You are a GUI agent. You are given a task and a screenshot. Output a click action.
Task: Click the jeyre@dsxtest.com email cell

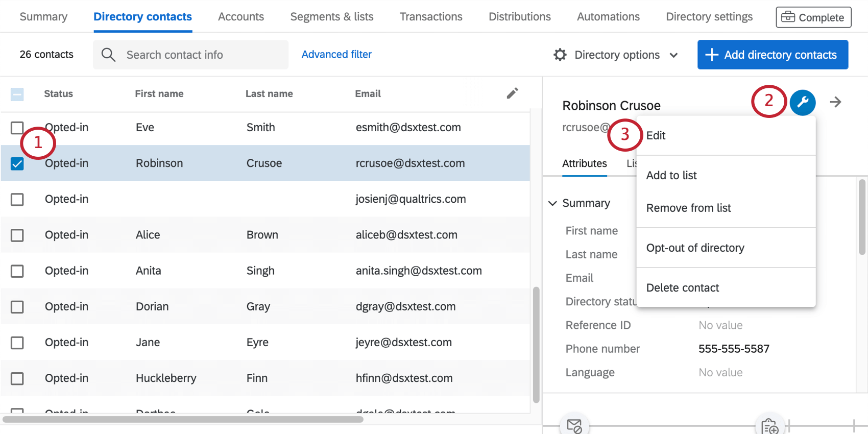(x=403, y=342)
